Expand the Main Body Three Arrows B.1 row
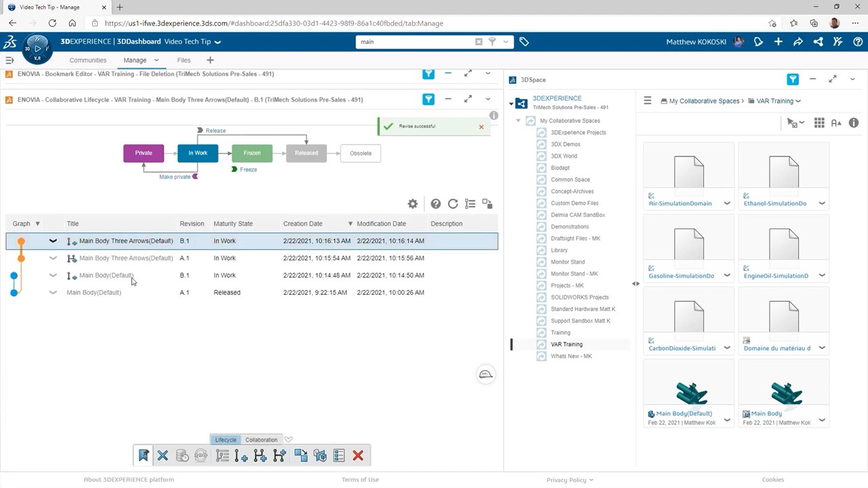Screen dimensions: 868x488 click(53, 241)
